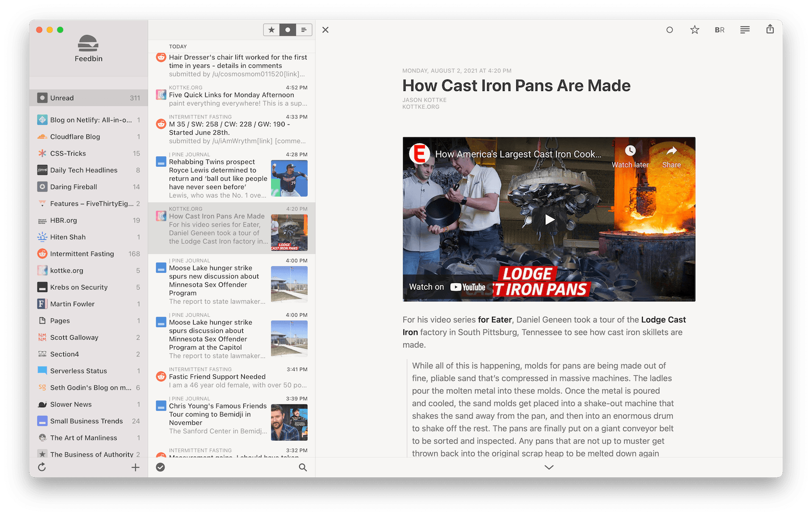Open Slower News feed
Viewport: 812px width, 516px height.
coord(88,404)
